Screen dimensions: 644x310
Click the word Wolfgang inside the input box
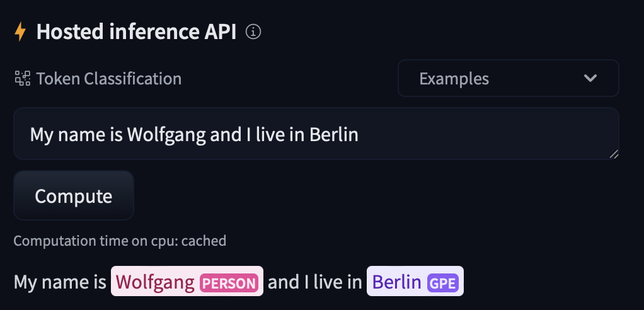[x=164, y=134]
